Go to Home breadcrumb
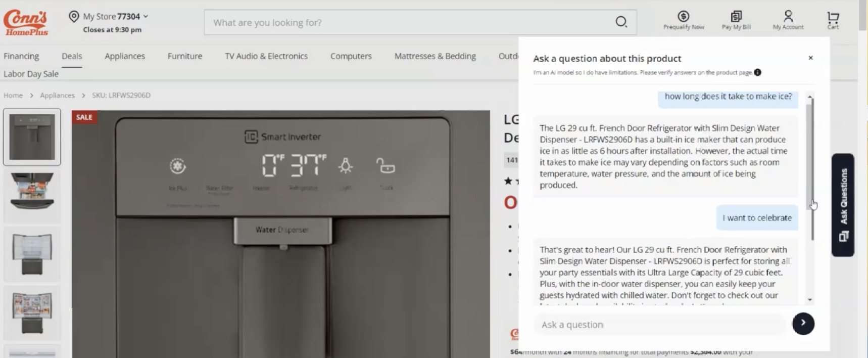Image resolution: width=868 pixels, height=358 pixels. tap(13, 95)
